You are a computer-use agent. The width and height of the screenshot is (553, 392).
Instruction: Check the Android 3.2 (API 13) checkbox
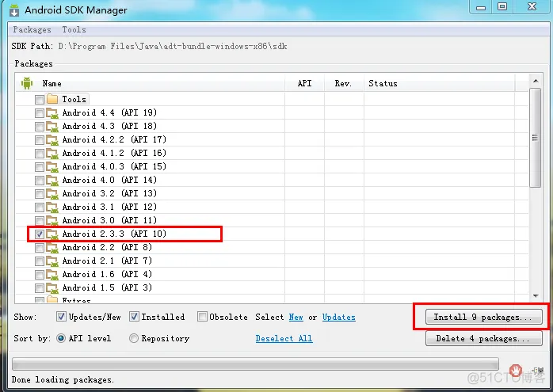40,193
